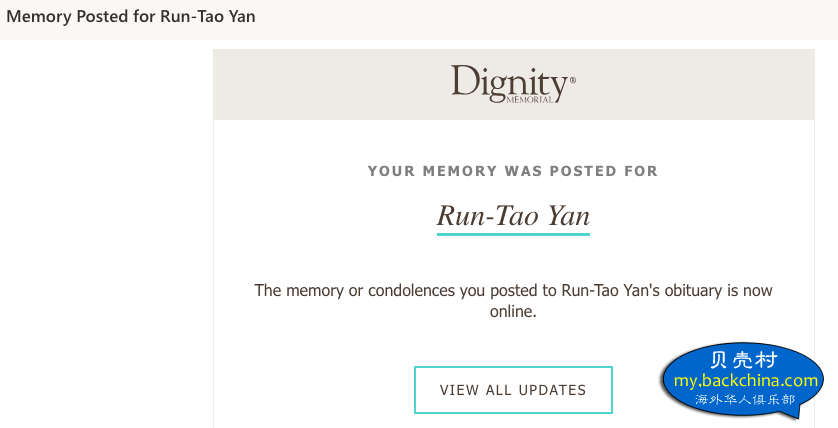Click the blue 贝壳村 speech bubble badge
The image size is (838, 428).
pyautogui.click(x=743, y=380)
